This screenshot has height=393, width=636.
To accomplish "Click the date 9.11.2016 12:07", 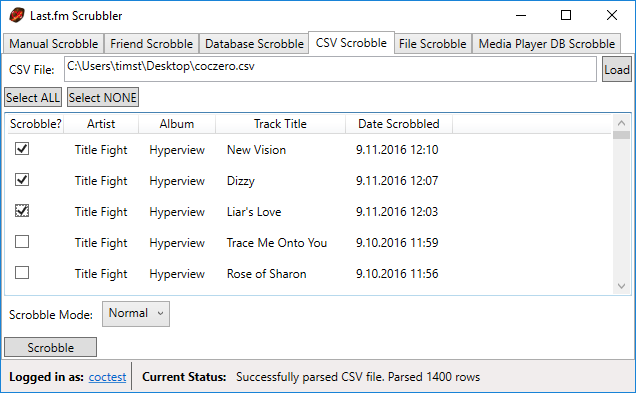I will tap(397, 181).
